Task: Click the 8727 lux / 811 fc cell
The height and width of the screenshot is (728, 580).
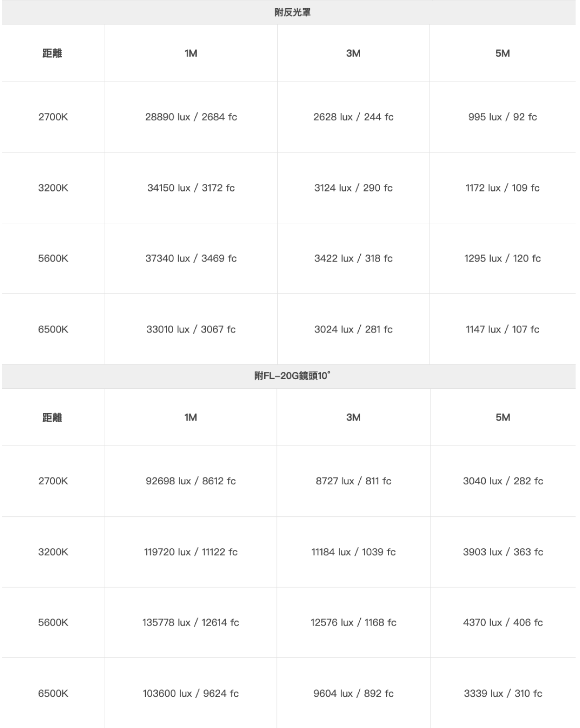Action: 353,481
